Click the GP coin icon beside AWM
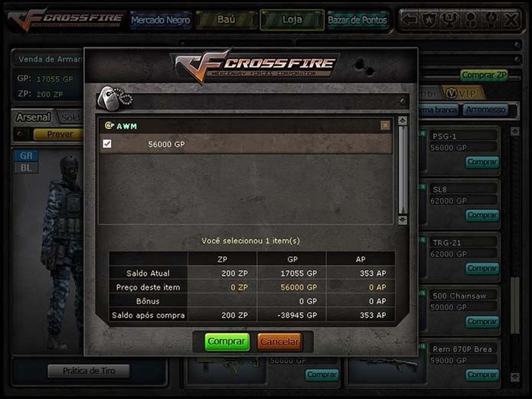The width and height of the screenshot is (532, 399). coord(109,126)
